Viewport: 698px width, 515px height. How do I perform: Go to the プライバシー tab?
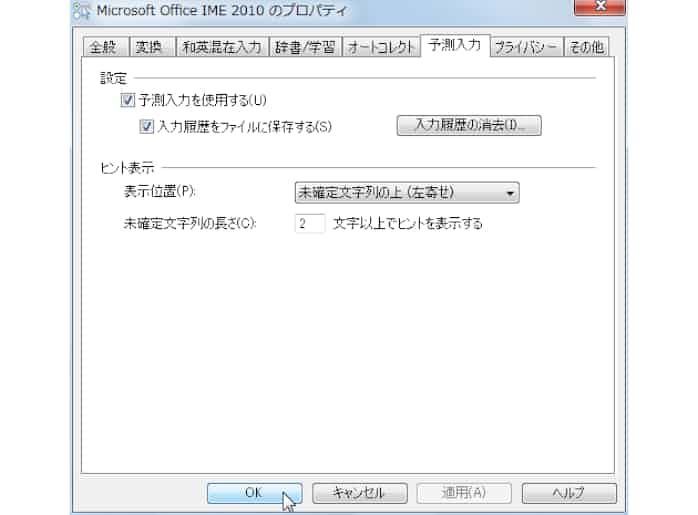526,47
